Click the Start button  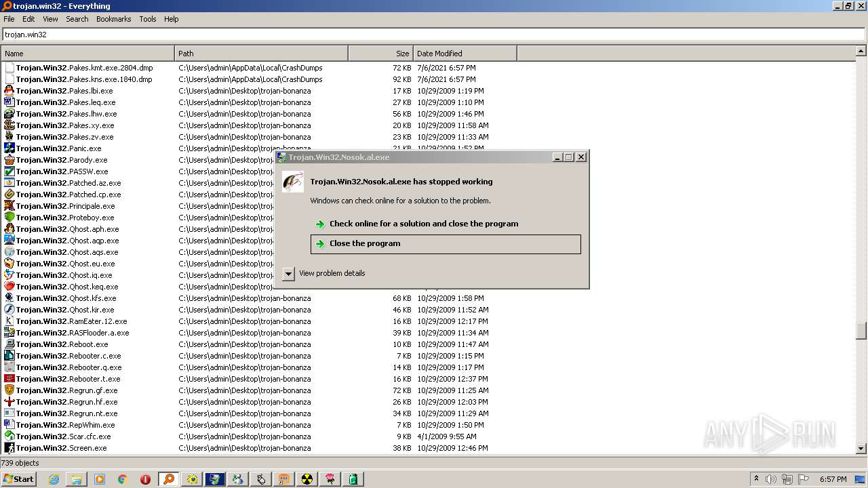coord(19,479)
